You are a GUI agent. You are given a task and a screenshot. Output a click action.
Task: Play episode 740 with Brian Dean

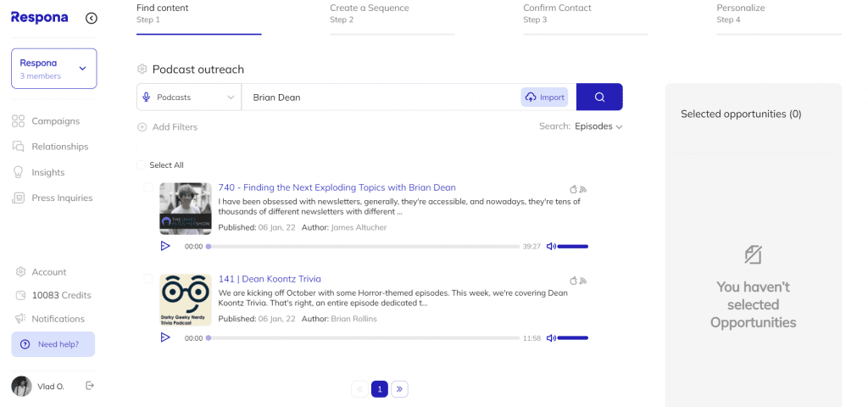[x=165, y=246]
